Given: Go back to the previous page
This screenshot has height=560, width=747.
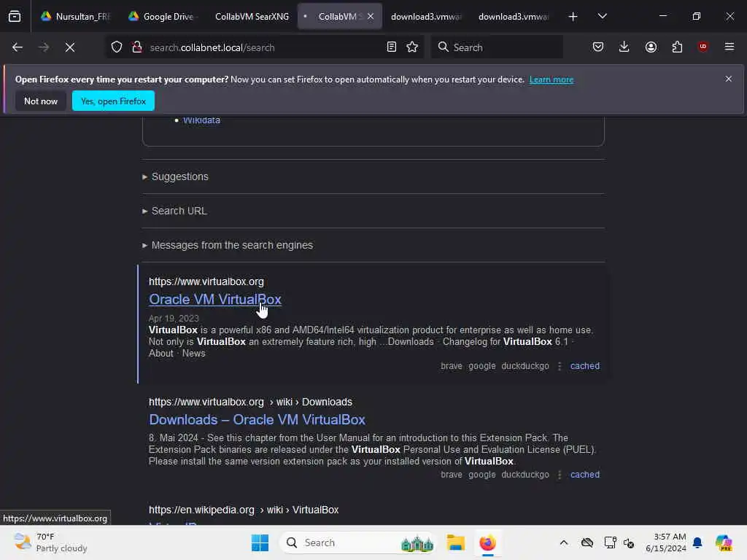Looking at the screenshot, I should pyautogui.click(x=18, y=47).
